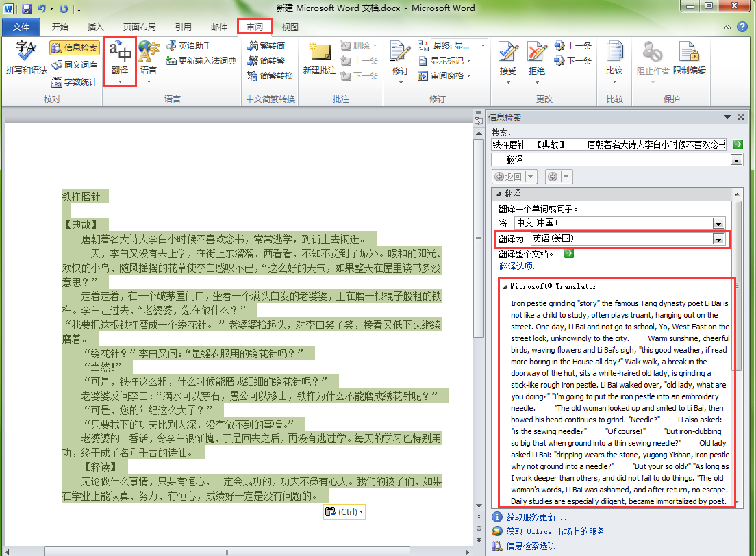Switch to the 页面布局 ribbon tab
The width and height of the screenshot is (756, 556).
point(139,27)
